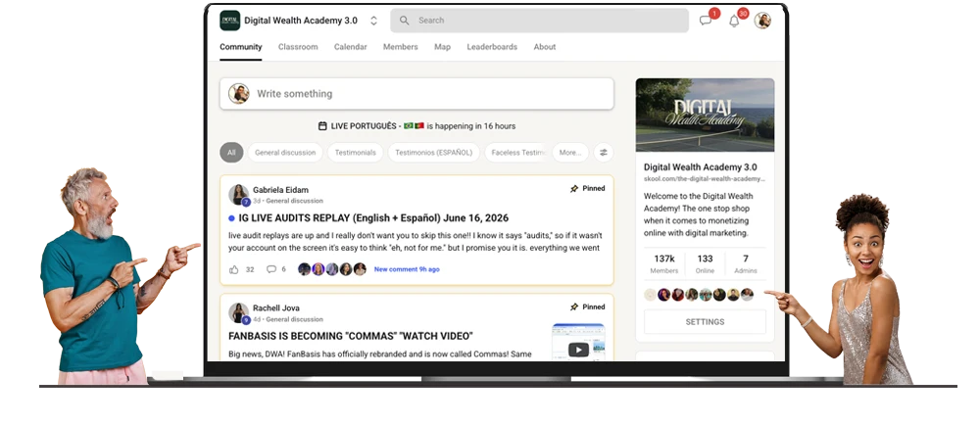Open Gabriela Eidam's profile avatar
980x425 pixels.
[239, 194]
